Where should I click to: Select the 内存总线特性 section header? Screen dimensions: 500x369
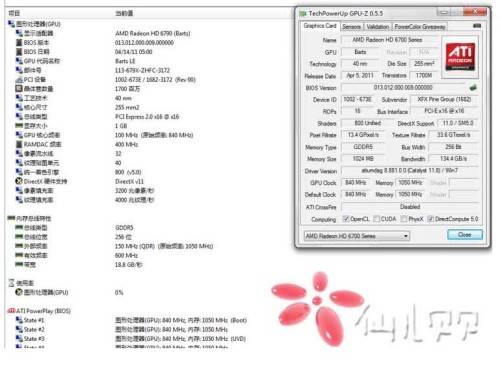point(34,219)
